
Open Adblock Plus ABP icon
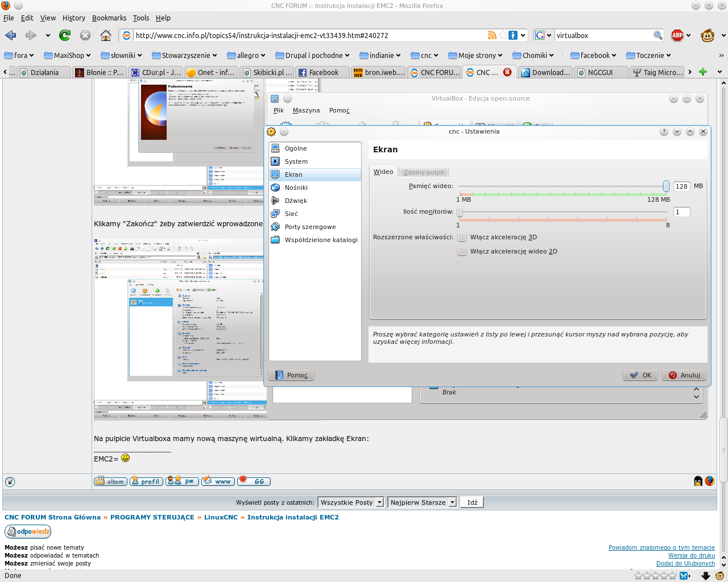point(677,35)
